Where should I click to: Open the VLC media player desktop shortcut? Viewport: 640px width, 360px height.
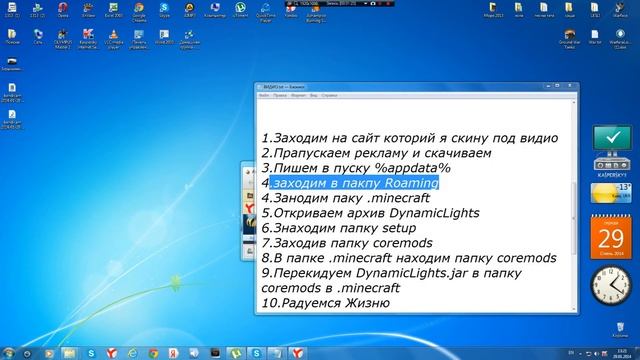click(x=113, y=38)
